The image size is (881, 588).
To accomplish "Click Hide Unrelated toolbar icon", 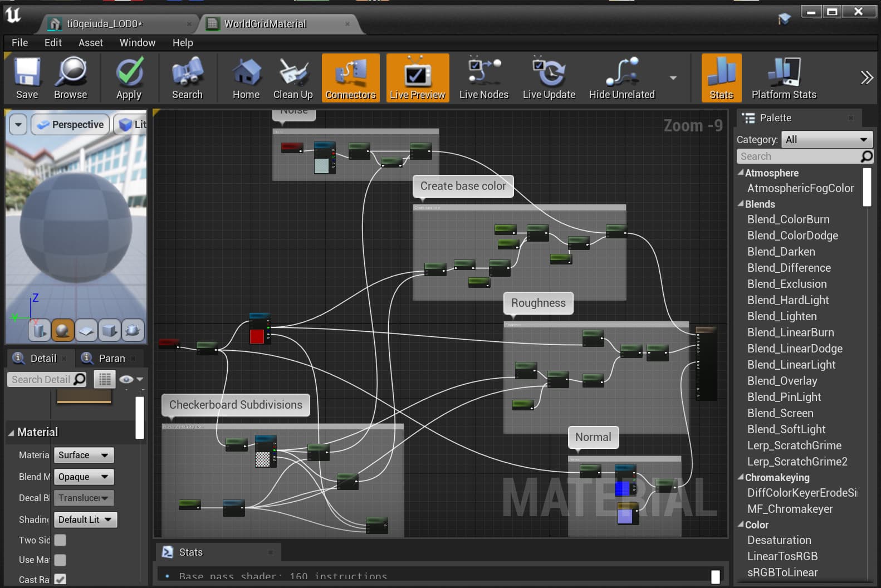I will click(622, 78).
